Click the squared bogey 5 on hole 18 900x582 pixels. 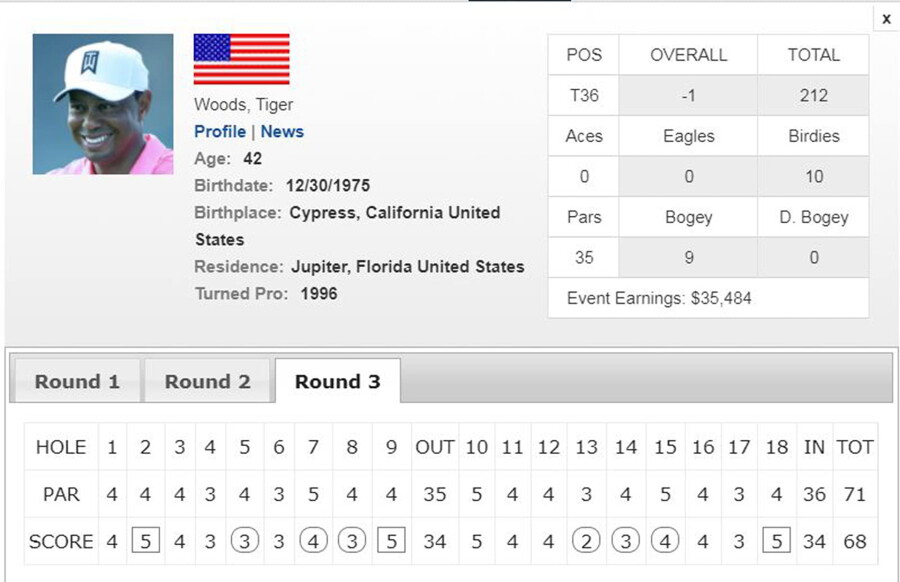coord(777,541)
